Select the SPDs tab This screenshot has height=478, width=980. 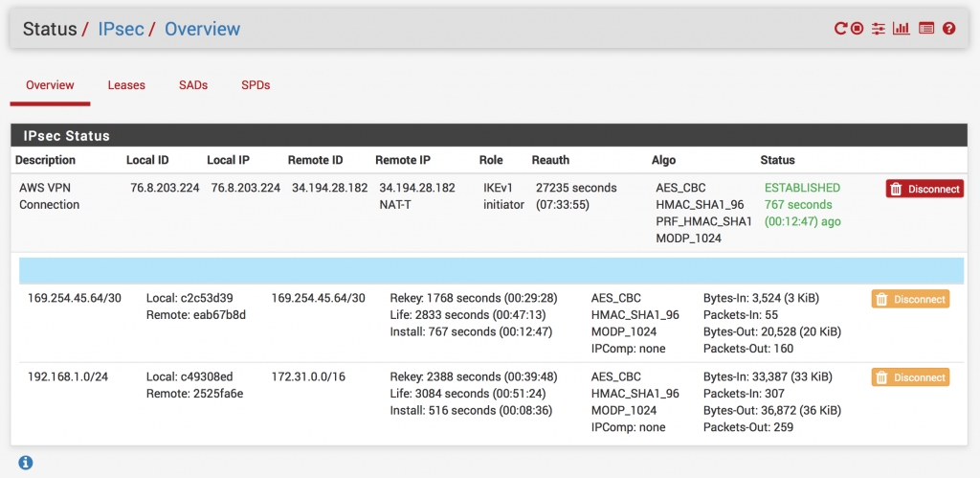256,85
